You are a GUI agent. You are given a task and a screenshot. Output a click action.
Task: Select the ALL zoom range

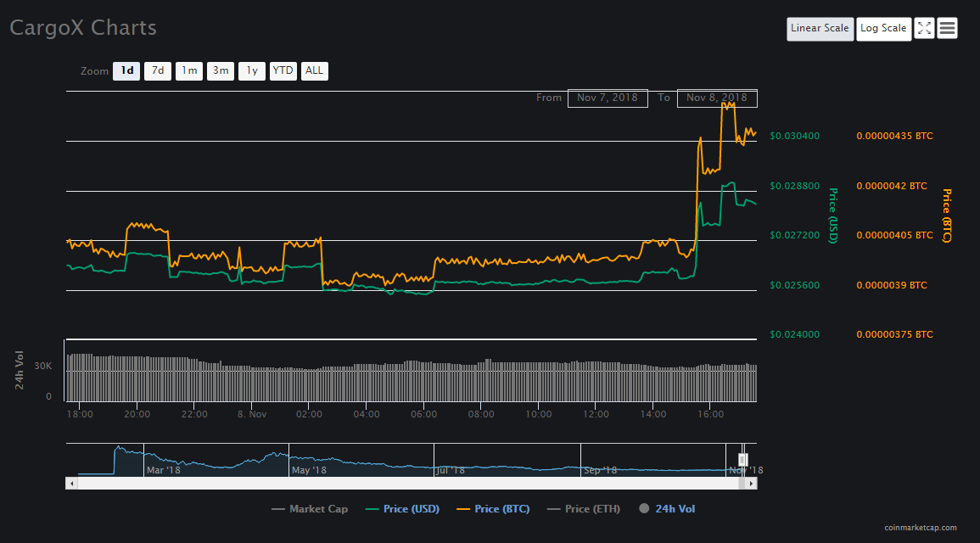(x=315, y=71)
